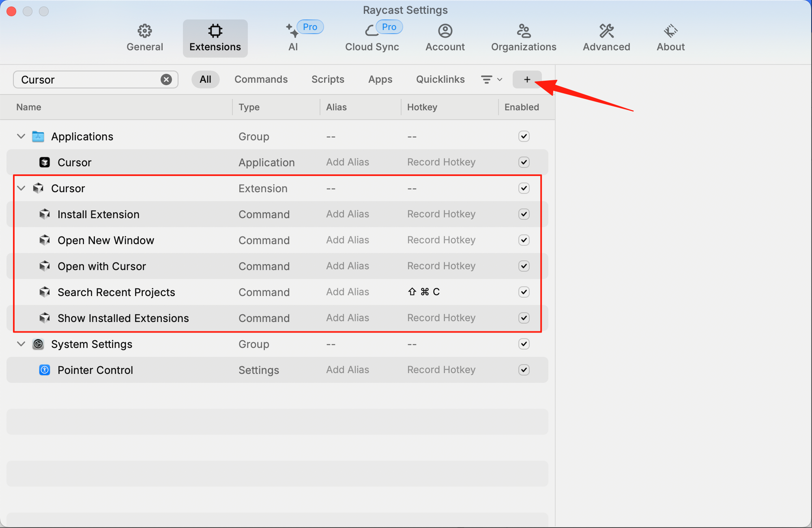The height and width of the screenshot is (528, 812).
Task: Disable the Applications group checkbox
Action: coord(524,136)
